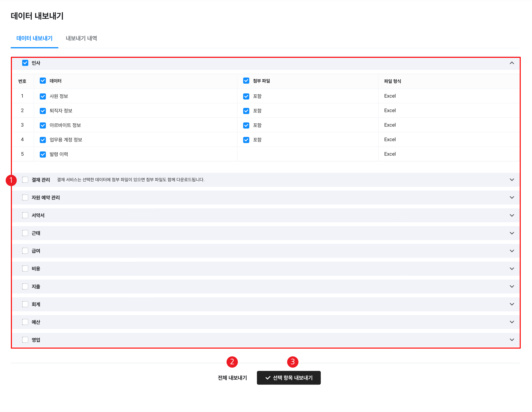Expand the 자원 예약 관리 section
This screenshot has width=532, height=412.
tap(512, 197)
